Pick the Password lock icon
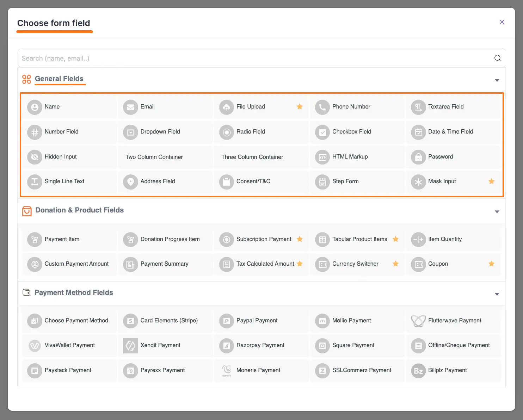The width and height of the screenshot is (523, 420). pyautogui.click(x=418, y=157)
